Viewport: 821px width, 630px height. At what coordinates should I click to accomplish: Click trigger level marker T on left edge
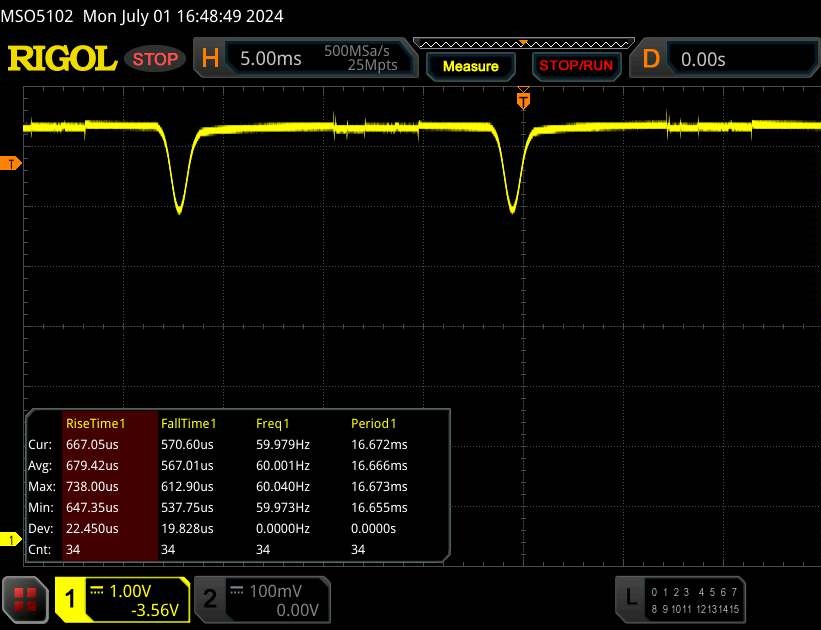10,163
